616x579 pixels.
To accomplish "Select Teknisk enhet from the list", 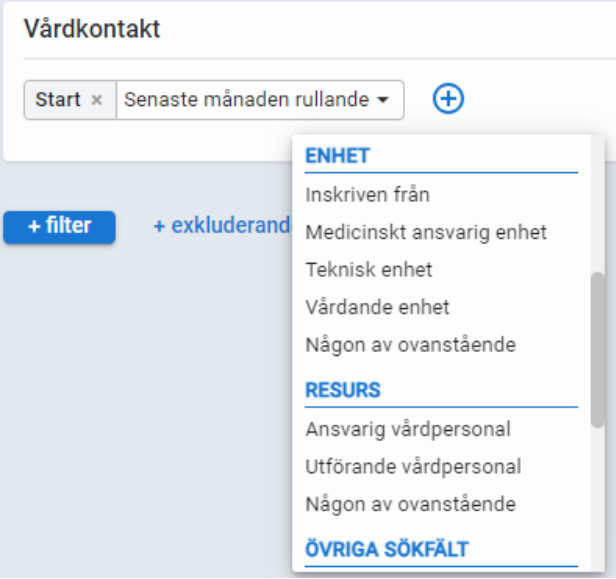I will pyautogui.click(x=368, y=270).
